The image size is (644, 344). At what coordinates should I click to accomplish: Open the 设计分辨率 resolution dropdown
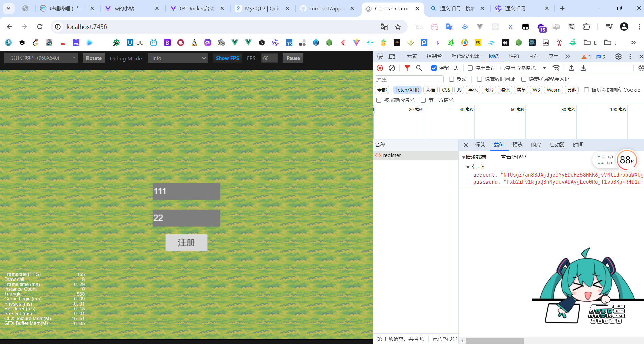click(x=41, y=58)
